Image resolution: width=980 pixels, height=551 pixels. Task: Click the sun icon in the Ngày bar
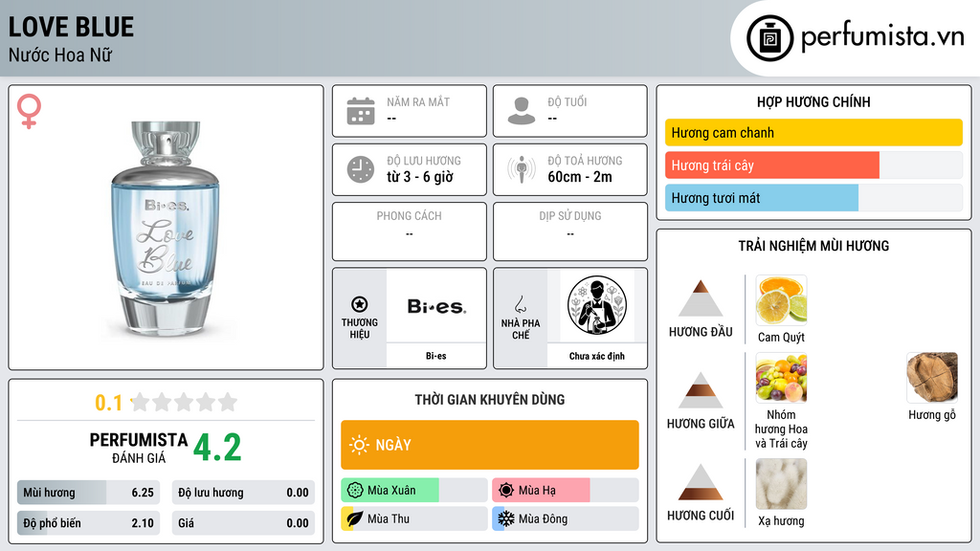click(x=360, y=445)
